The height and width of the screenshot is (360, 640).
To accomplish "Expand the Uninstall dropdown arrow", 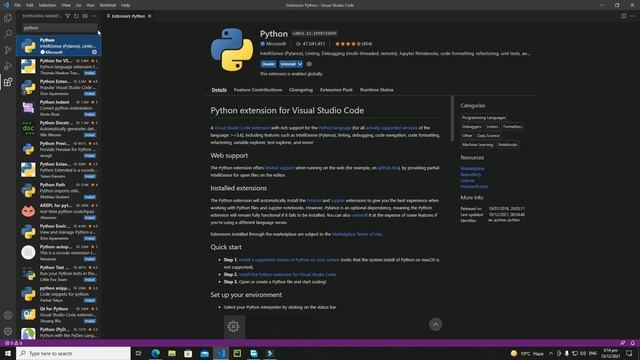I will tap(300, 64).
